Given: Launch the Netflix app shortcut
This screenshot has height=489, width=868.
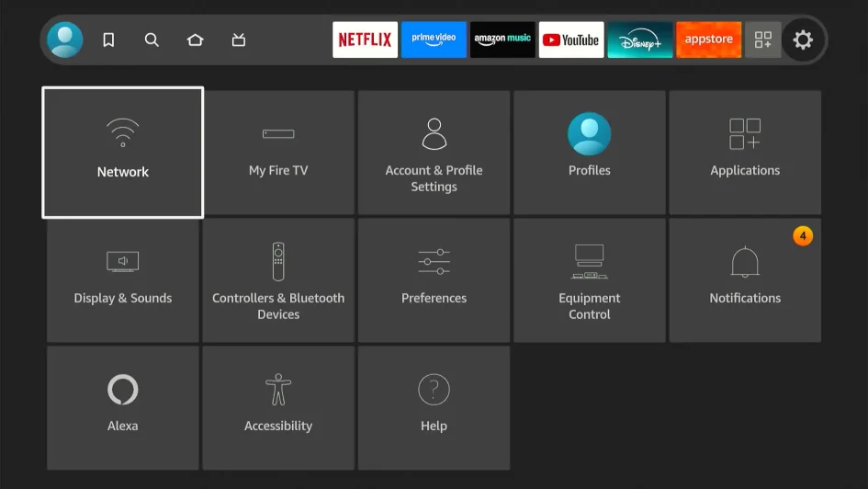Looking at the screenshot, I should 365,40.
